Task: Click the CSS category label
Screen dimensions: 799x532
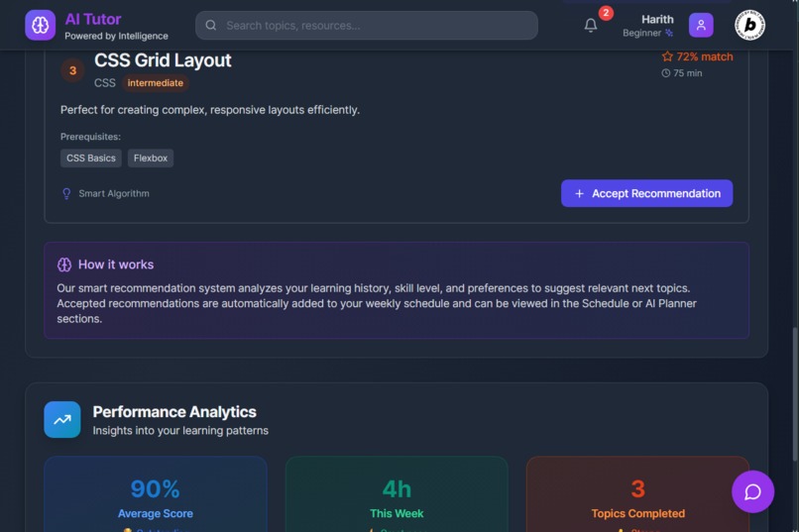Action: (104, 83)
